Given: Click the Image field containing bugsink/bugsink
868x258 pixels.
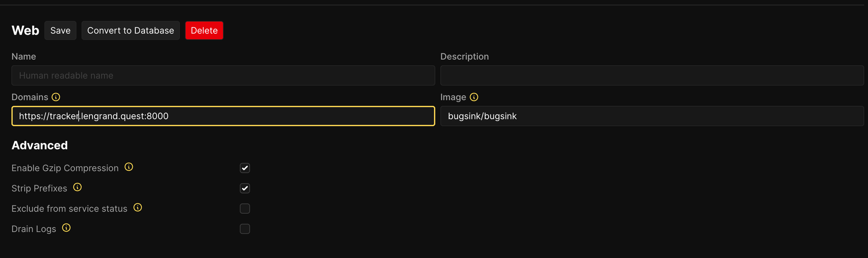Looking at the screenshot, I should tap(652, 116).
